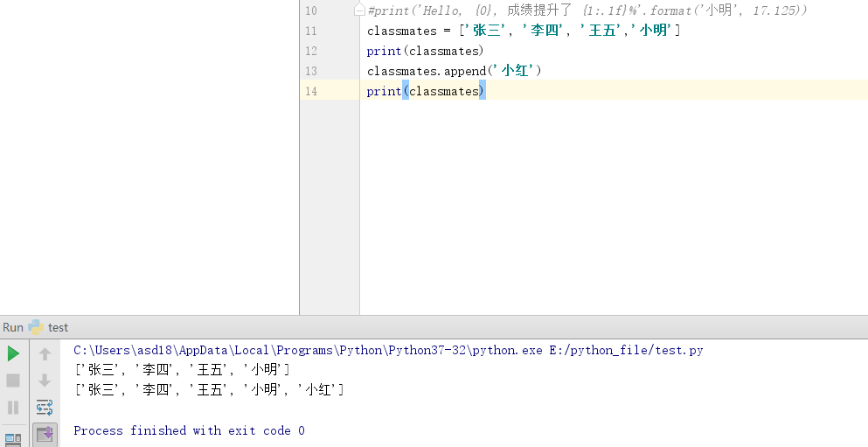Toggle soft-wrap for console output
The height and width of the screenshot is (447, 868).
(45, 408)
